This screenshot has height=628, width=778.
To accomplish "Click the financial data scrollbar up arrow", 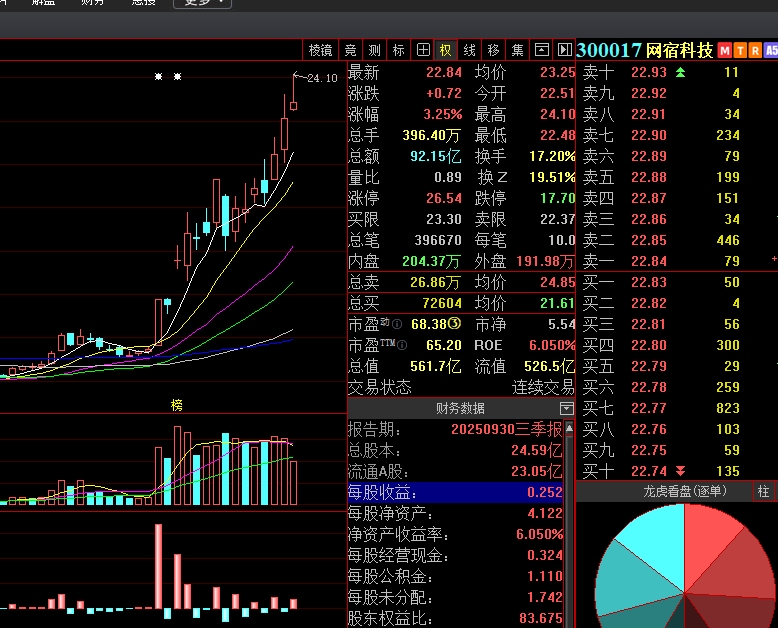I will 569,428.
